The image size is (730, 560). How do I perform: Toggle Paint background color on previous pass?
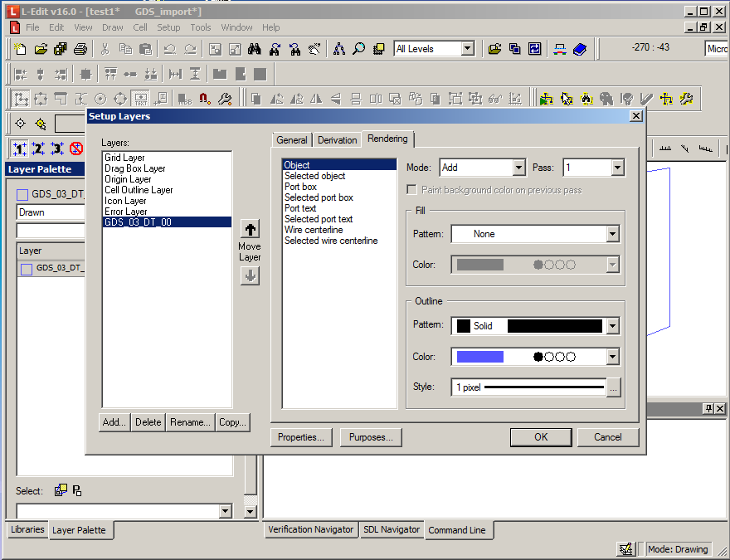click(413, 190)
